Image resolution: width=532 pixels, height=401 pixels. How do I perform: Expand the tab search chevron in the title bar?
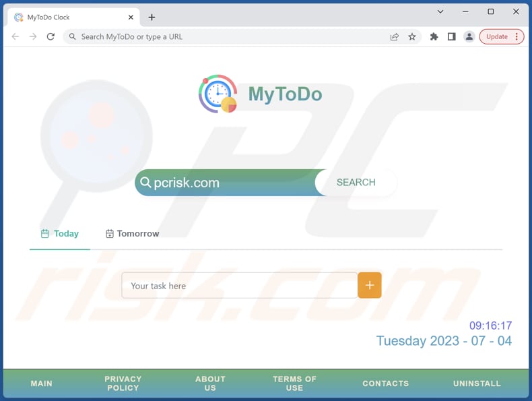[440, 11]
